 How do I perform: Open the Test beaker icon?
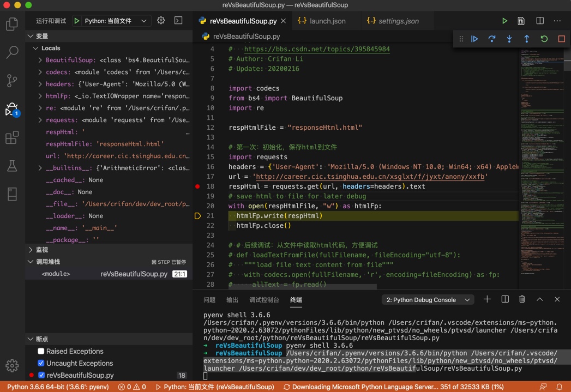pos(12,166)
